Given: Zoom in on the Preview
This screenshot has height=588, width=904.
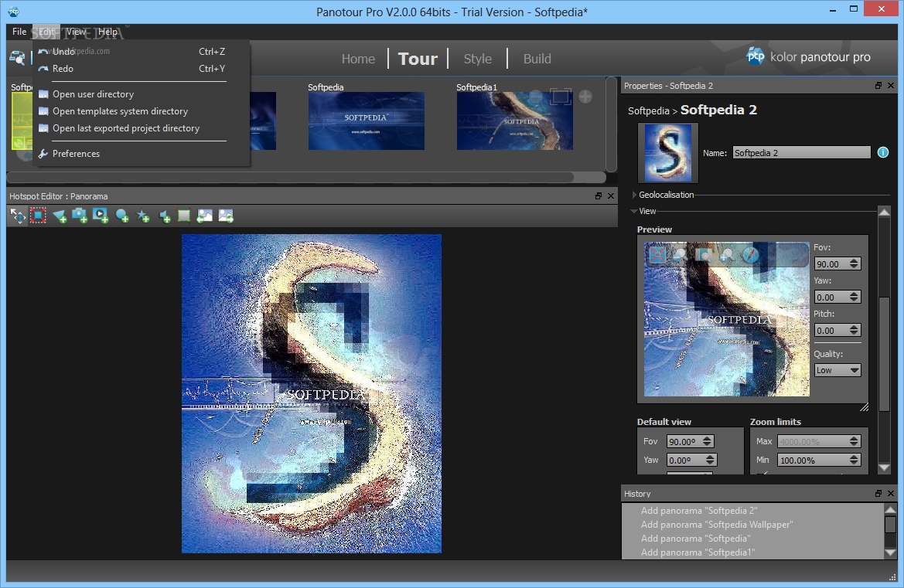Looking at the screenshot, I should tap(726, 255).
